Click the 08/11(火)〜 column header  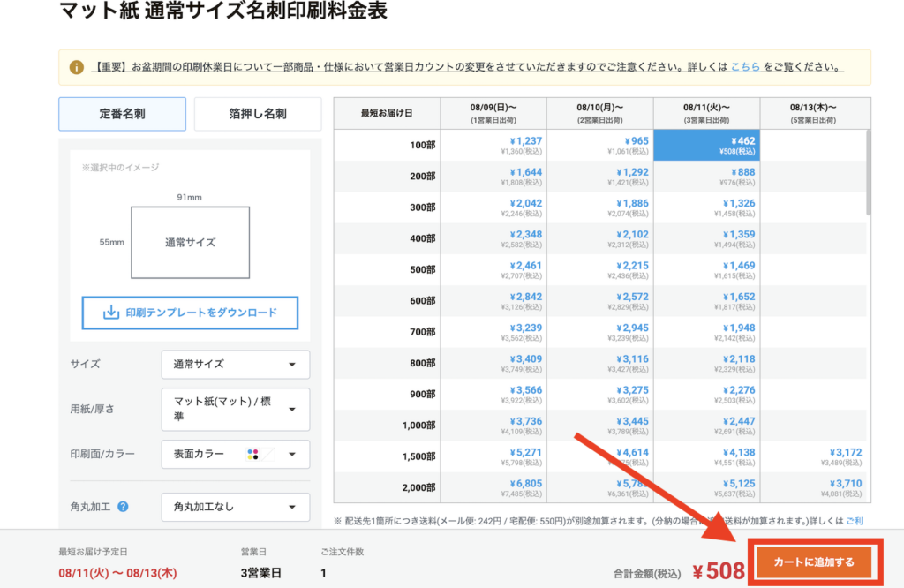(x=706, y=114)
